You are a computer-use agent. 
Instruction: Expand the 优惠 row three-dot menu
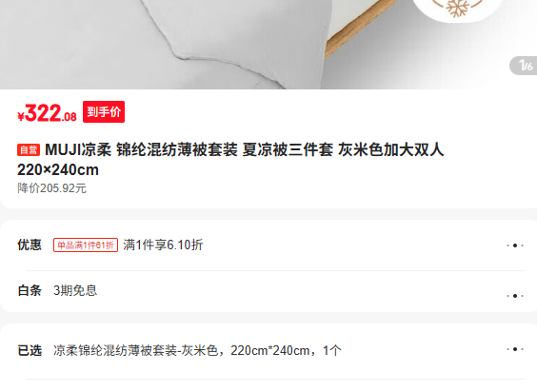click(515, 245)
